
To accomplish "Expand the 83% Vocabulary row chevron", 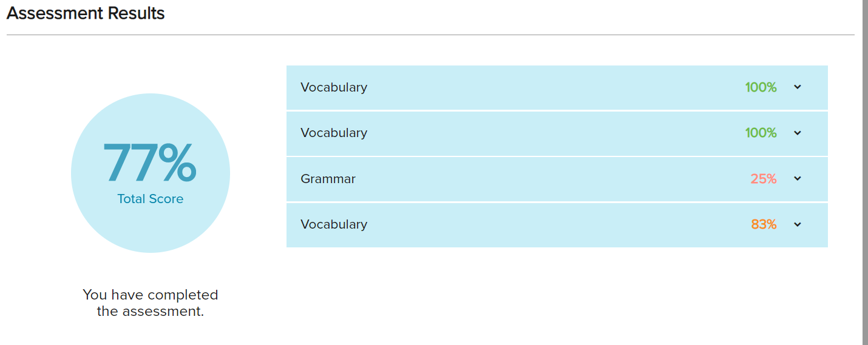I will tap(798, 224).
